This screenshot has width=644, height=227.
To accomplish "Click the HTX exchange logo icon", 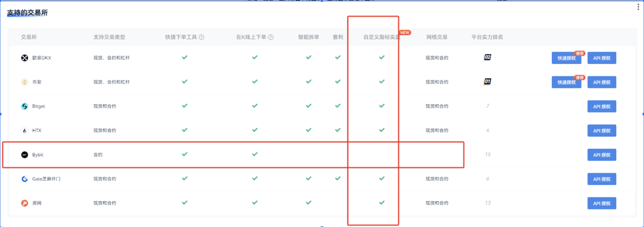I will (x=25, y=130).
